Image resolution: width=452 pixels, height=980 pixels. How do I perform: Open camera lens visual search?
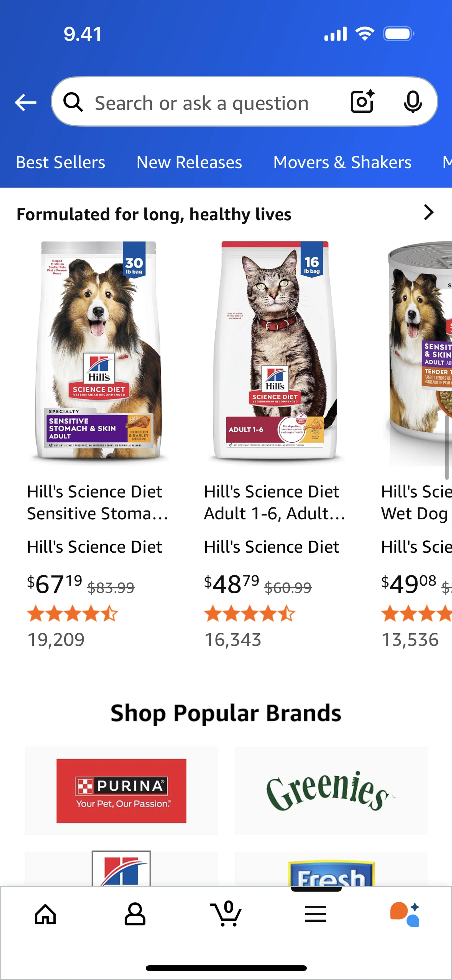pyautogui.click(x=362, y=101)
